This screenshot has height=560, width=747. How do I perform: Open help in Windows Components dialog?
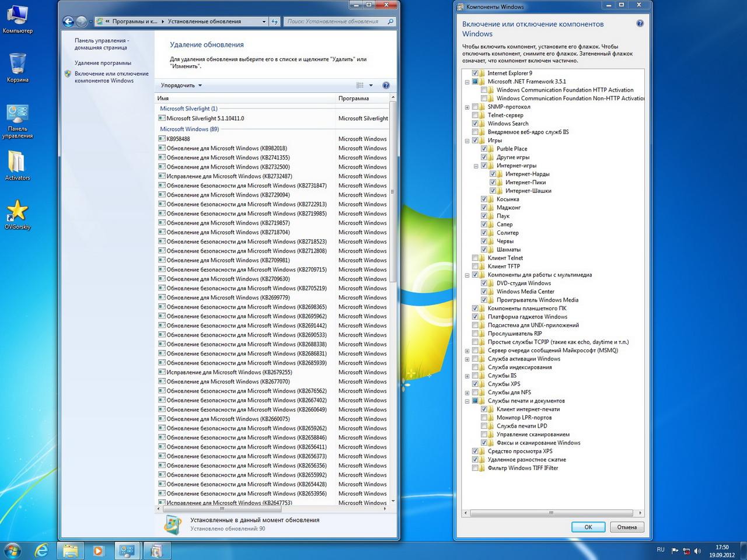point(640,24)
